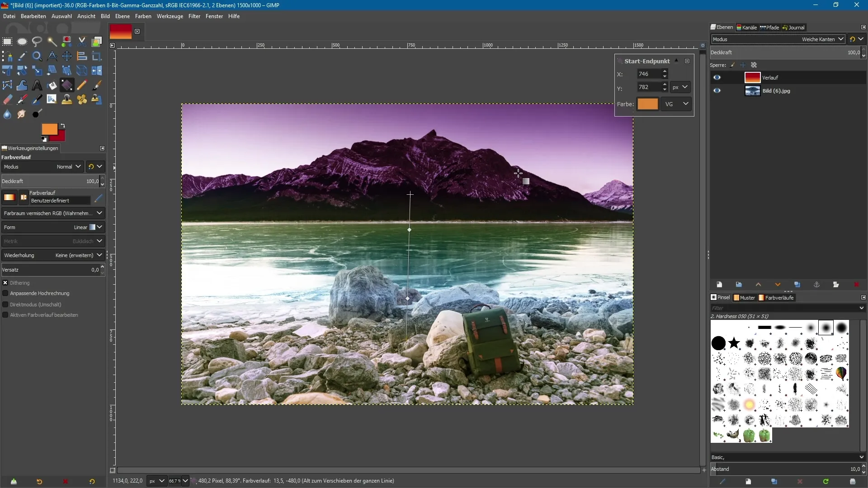Hide the Verlauf layer

(x=717, y=77)
